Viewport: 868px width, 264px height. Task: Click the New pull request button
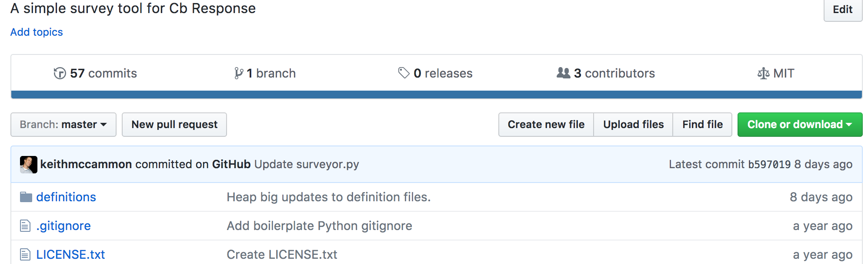pos(174,125)
